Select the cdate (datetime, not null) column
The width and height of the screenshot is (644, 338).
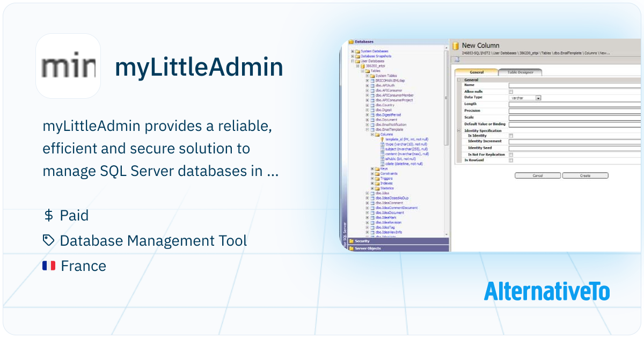[x=404, y=164]
